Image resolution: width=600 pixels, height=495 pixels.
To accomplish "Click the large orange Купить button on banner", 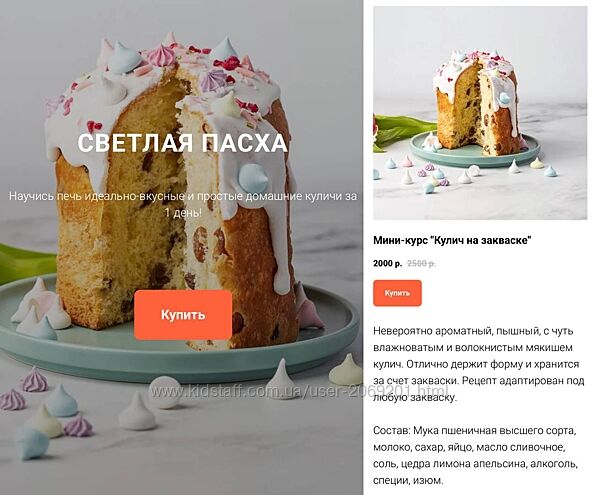I will (x=183, y=315).
